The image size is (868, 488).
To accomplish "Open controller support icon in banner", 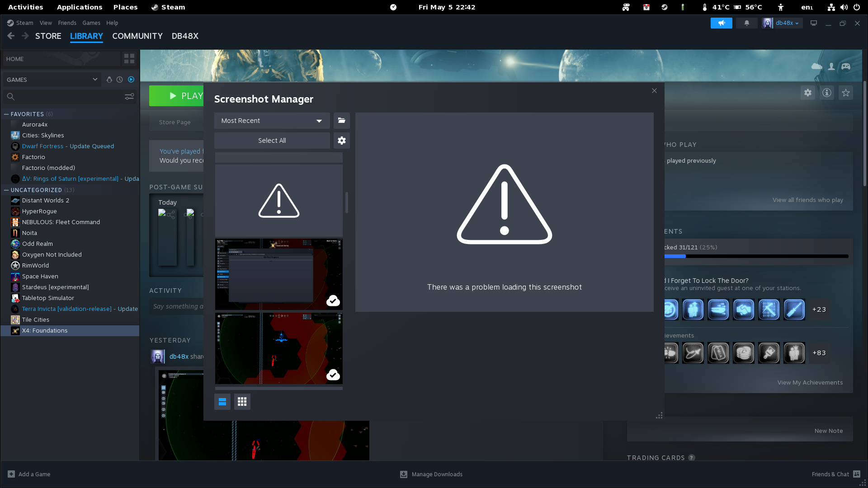I will point(846,66).
